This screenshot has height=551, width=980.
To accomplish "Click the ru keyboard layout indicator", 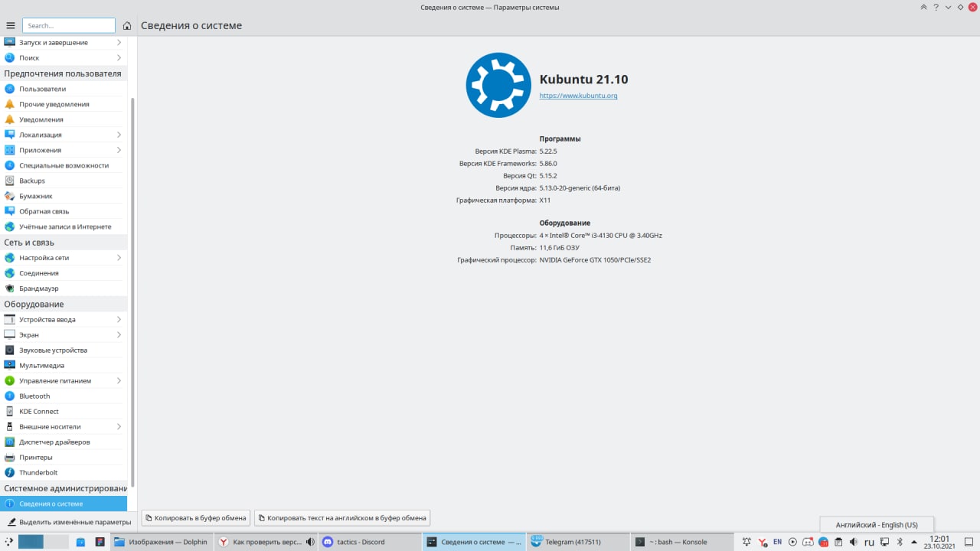I will tap(869, 542).
